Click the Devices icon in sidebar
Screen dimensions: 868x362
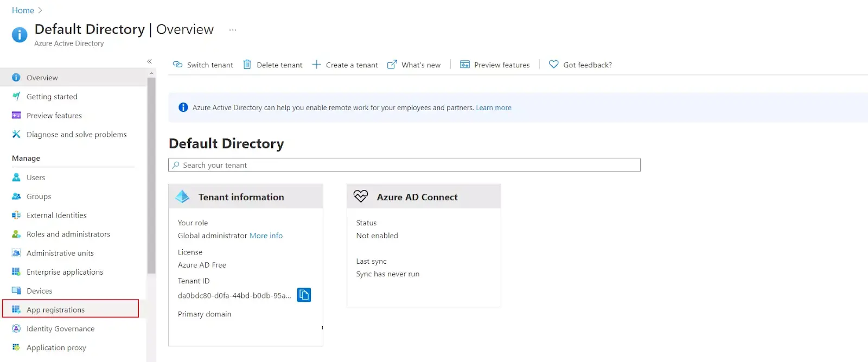[16, 291]
